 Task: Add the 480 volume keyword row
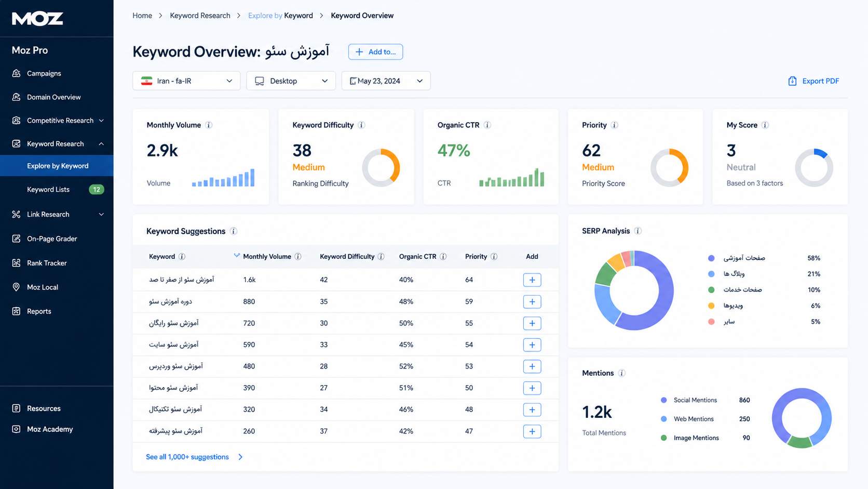coord(532,366)
